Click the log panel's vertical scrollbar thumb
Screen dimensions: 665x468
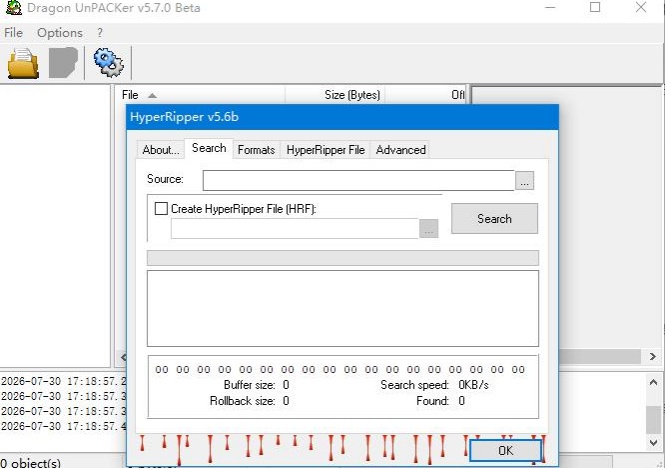653,420
